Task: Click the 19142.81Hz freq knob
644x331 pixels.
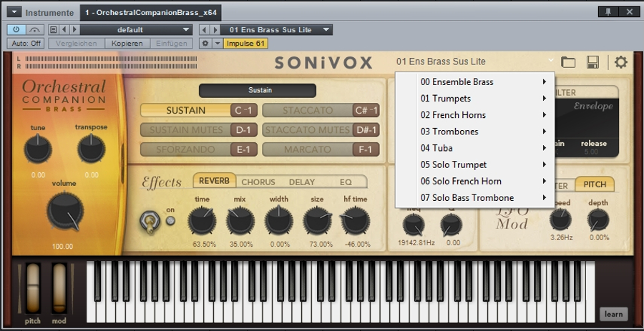Action: coord(414,224)
